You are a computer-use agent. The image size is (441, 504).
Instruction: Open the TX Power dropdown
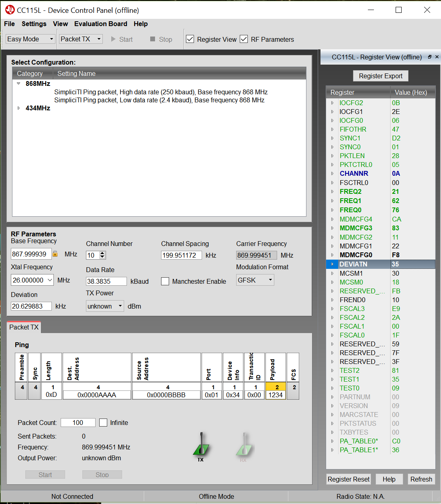pyautogui.click(x=105, y=306)
